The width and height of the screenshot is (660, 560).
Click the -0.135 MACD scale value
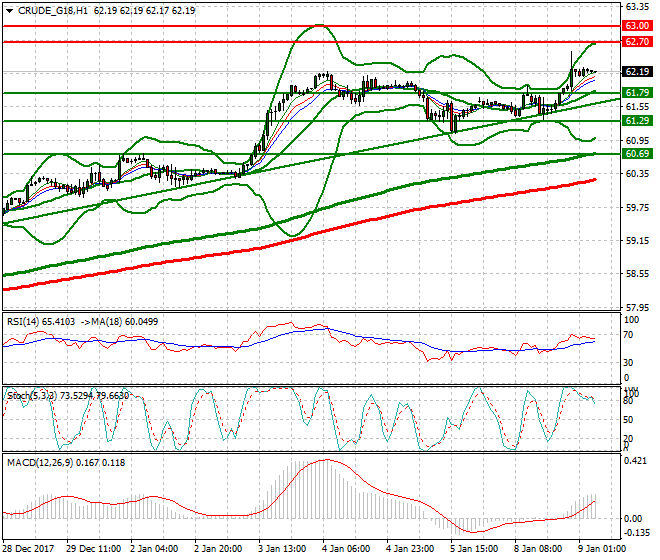point(635,533)
